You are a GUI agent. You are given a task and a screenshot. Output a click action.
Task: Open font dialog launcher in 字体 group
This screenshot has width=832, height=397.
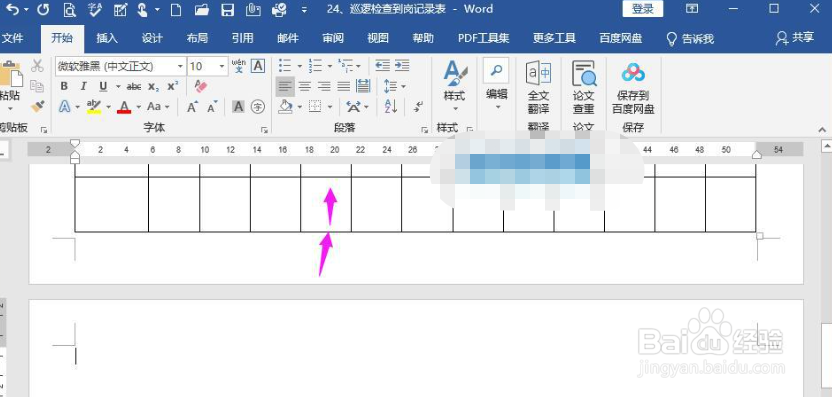[264, 130]
